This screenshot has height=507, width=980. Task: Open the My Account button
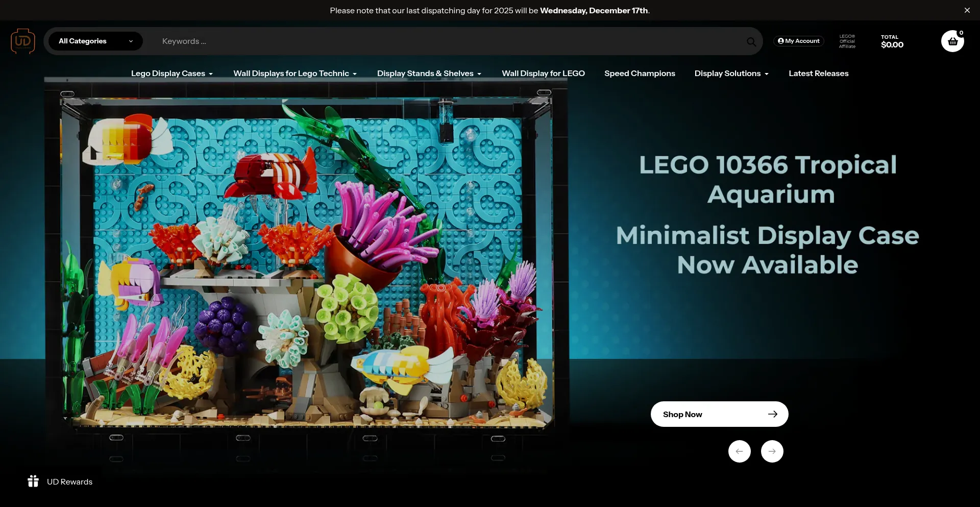[798, 41]
